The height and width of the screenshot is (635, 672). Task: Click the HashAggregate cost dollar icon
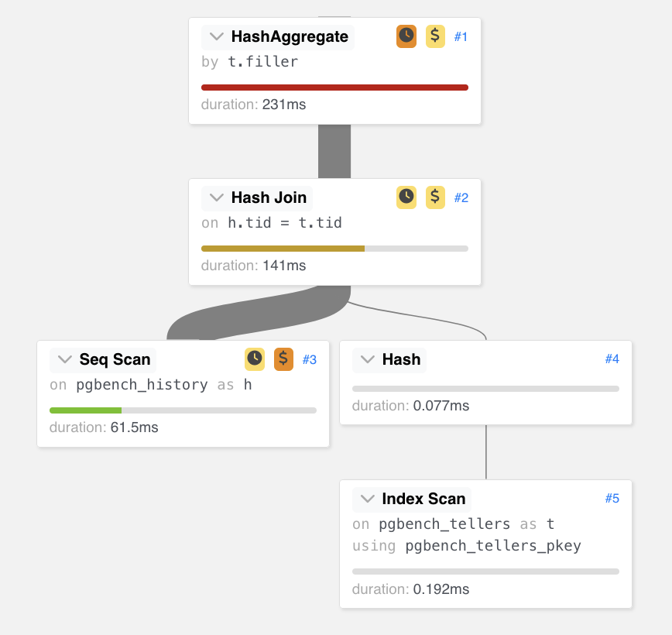pos(435,36)
